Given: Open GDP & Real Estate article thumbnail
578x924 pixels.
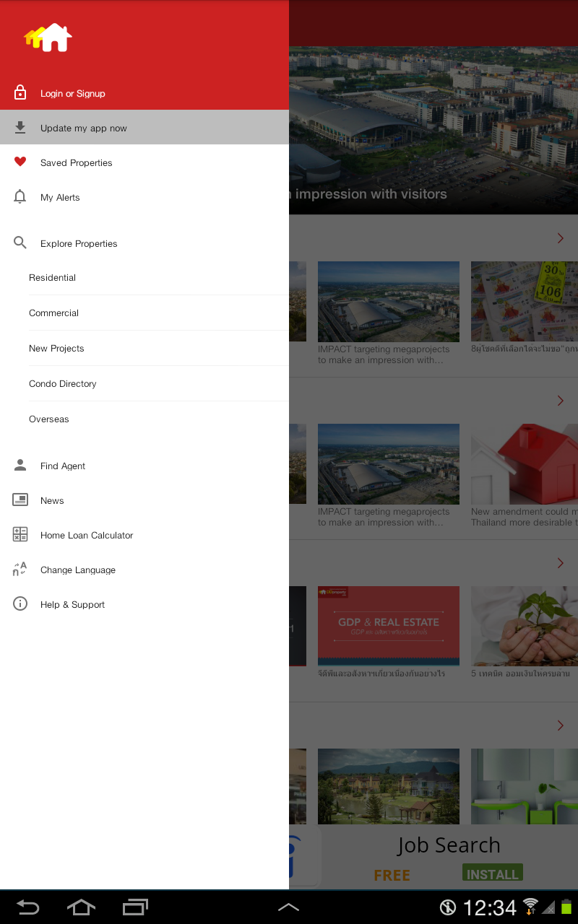Looking at the screenshot, I should [x=389, y=626].
